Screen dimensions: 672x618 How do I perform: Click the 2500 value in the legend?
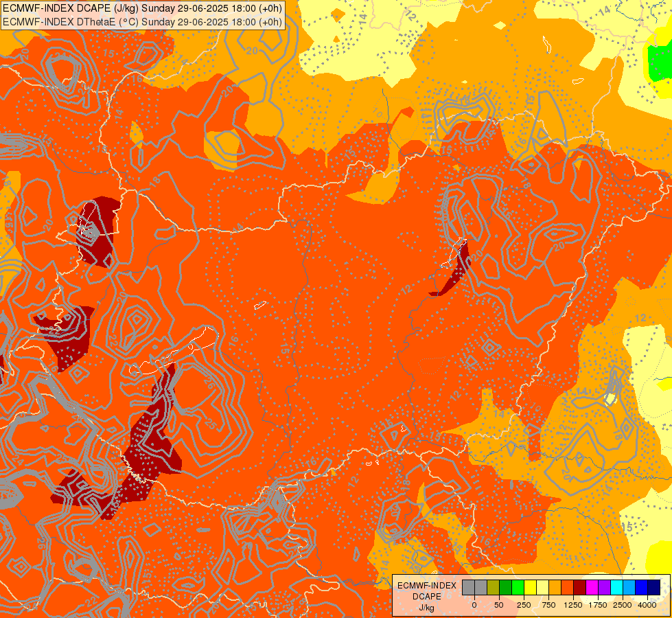(x=623, y=605)
